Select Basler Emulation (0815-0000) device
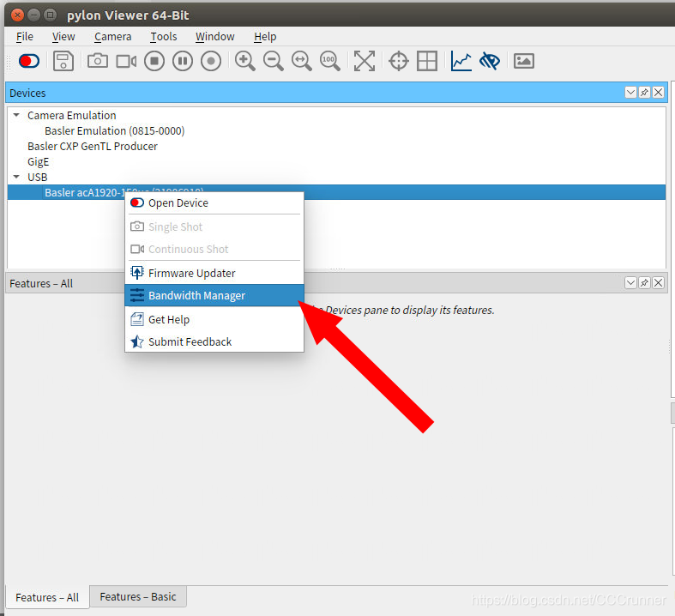Screen dimensions: 675x616 [x=115, y=131]
